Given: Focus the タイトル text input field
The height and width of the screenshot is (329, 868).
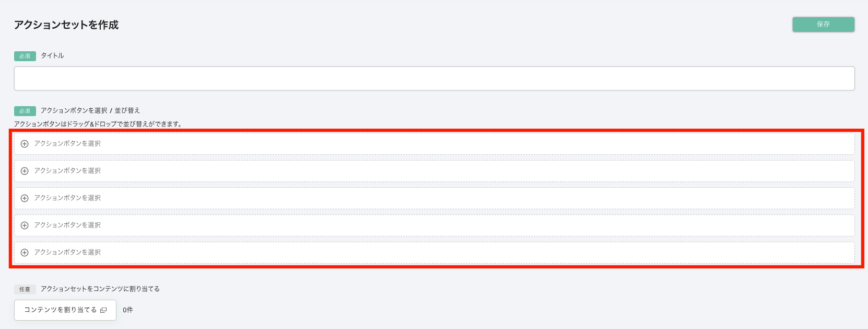Looking at the screenshot, I should pyautogui.click(x=434, y=78).
